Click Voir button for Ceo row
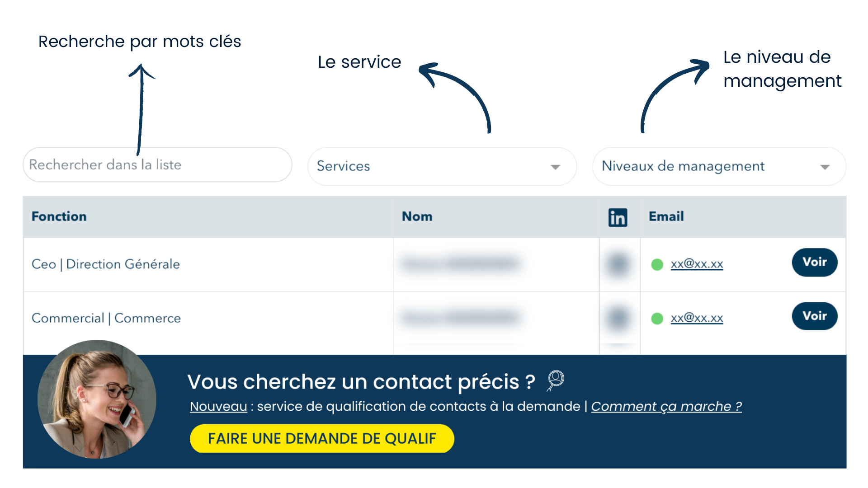868x488 pixels. (815, 262)
